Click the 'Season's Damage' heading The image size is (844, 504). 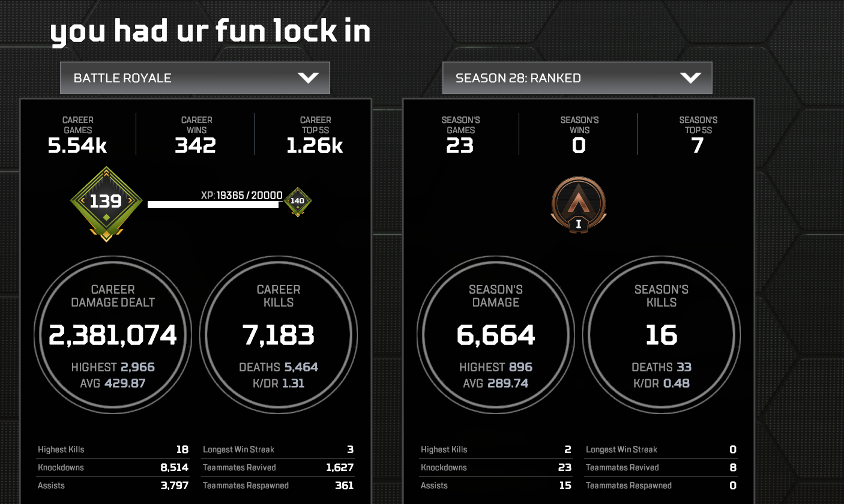496,296
